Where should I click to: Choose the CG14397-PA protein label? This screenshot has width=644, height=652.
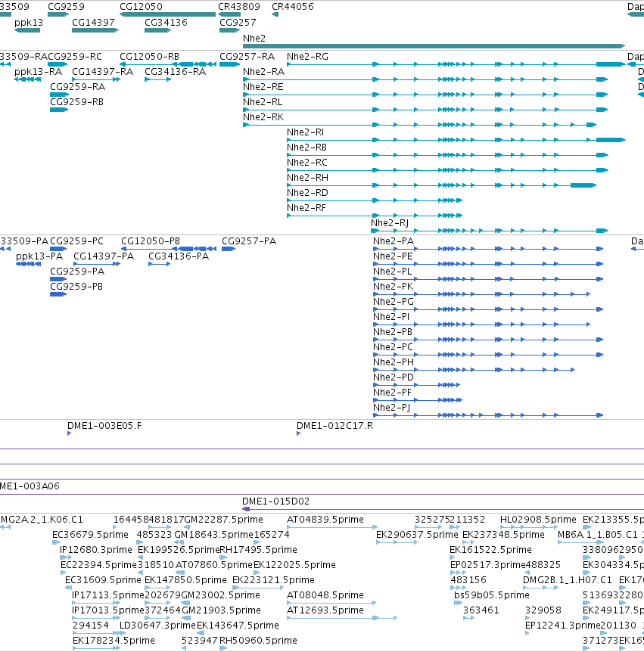[104, 256]
